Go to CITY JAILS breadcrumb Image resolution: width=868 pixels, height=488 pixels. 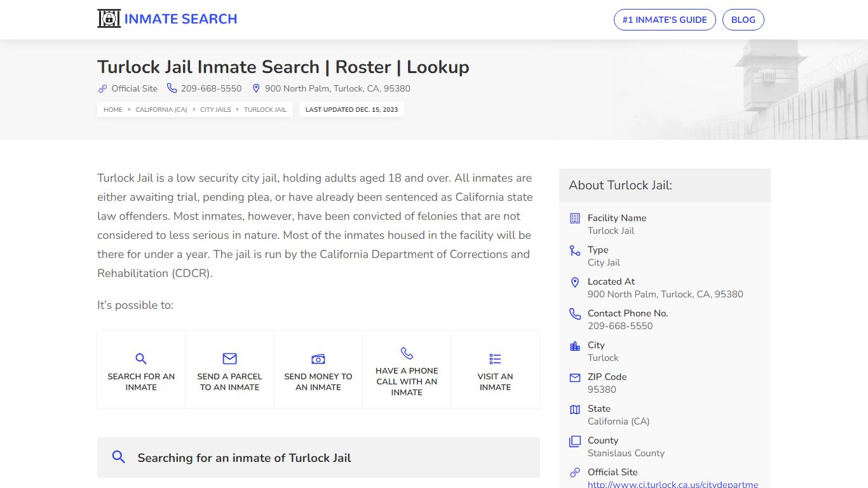215,109
